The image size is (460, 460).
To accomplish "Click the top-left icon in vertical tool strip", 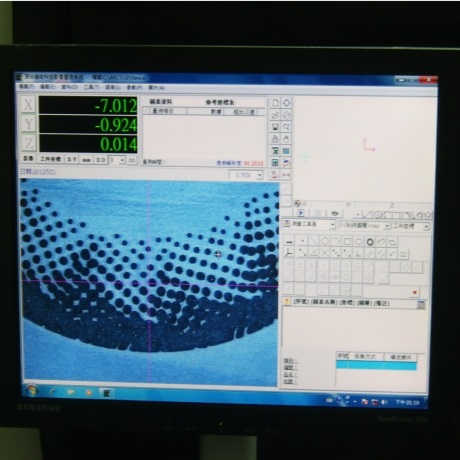I will pyautogui.click(x=275, y=103).
